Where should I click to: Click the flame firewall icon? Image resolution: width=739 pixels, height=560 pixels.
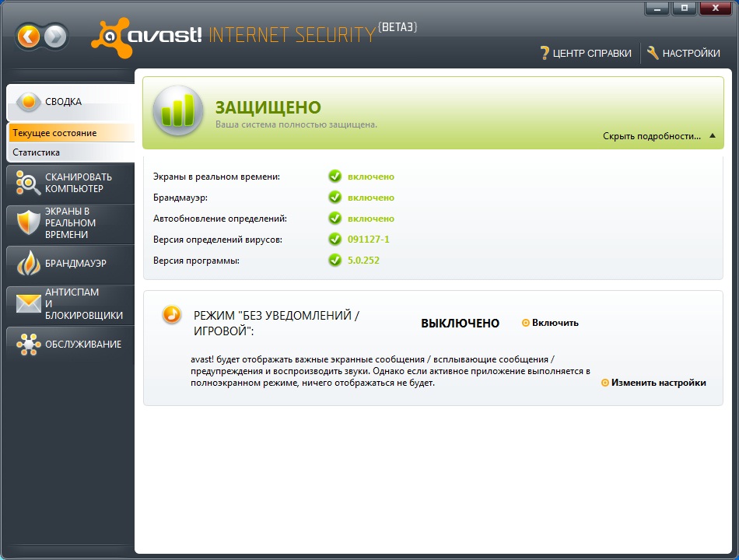click(x=28, y=263)
